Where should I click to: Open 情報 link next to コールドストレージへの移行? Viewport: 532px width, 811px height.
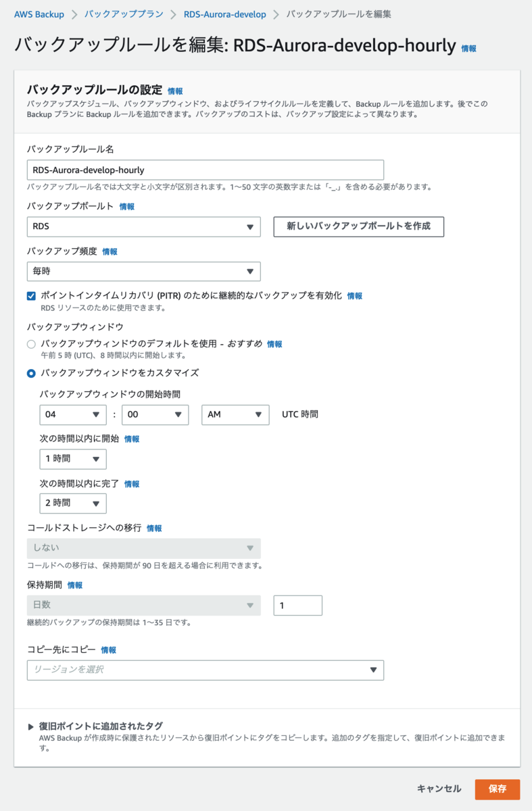(154, 529)
